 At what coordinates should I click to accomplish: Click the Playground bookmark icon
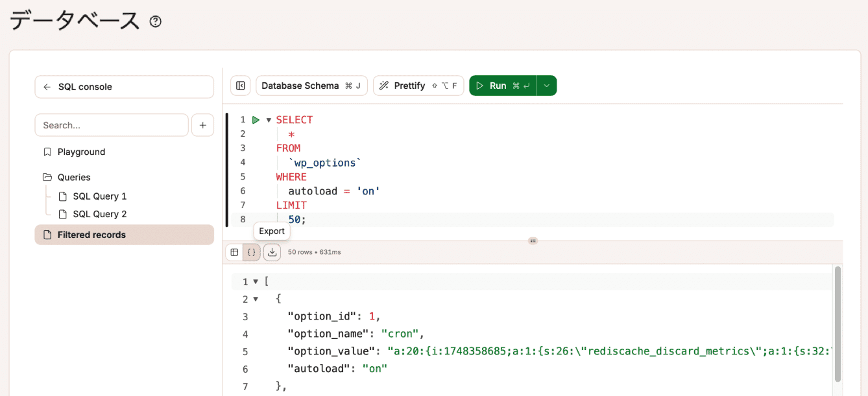47,152
